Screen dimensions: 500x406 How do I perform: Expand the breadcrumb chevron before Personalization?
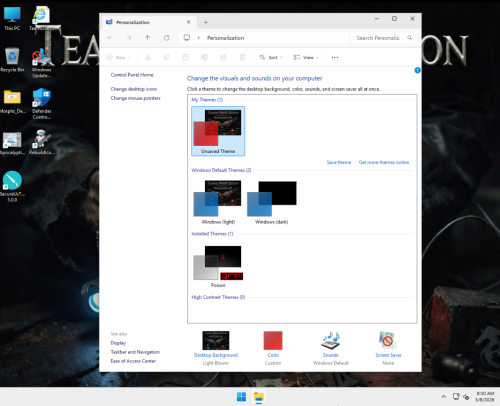[x=198, y=38]
